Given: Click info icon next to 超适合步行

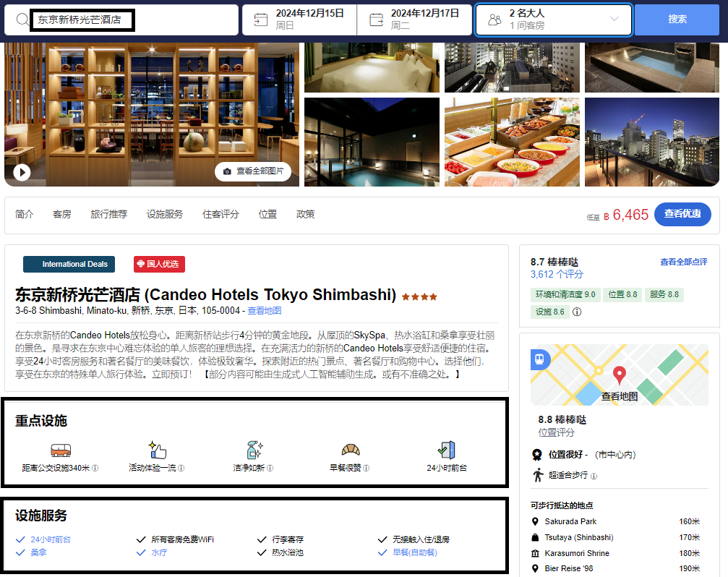Looking at the screenshot, I should tap(594, 476).
